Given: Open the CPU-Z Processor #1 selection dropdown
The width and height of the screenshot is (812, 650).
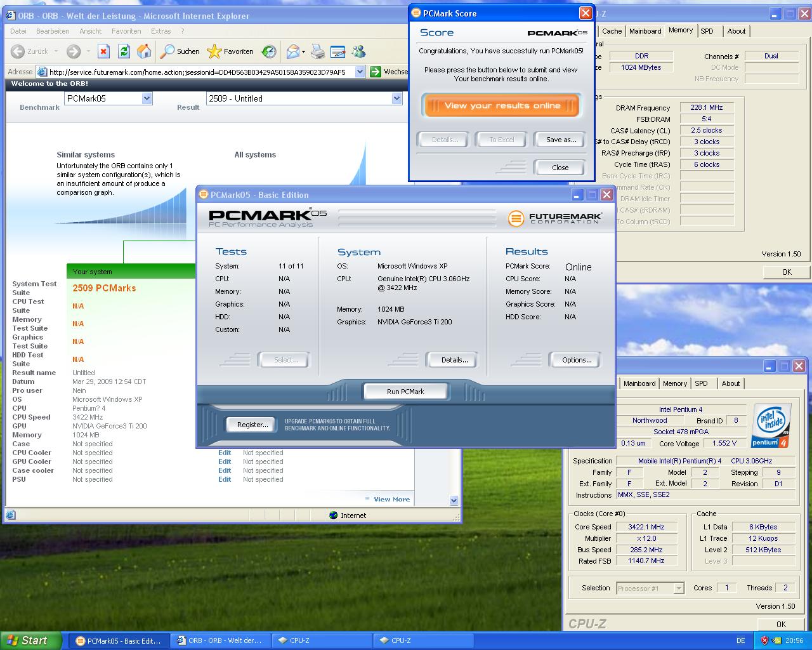Looking at the screenshot, I should point(679,588).
